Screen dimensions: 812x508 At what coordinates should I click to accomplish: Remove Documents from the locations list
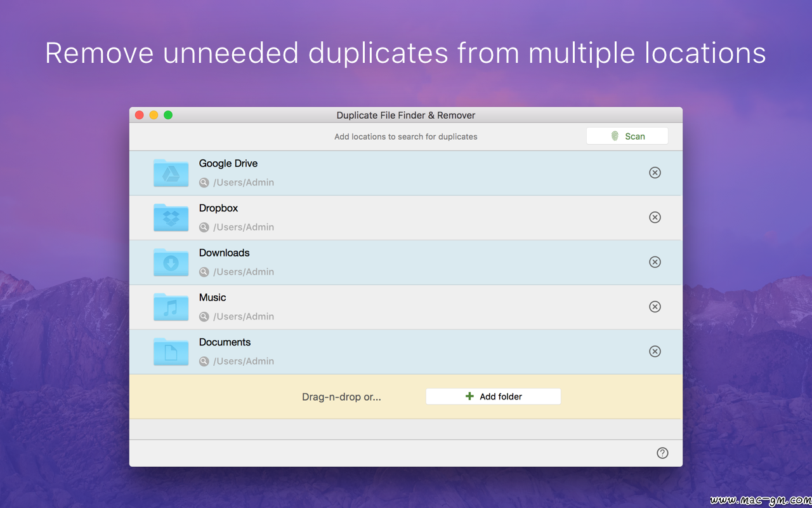point(655,351)
